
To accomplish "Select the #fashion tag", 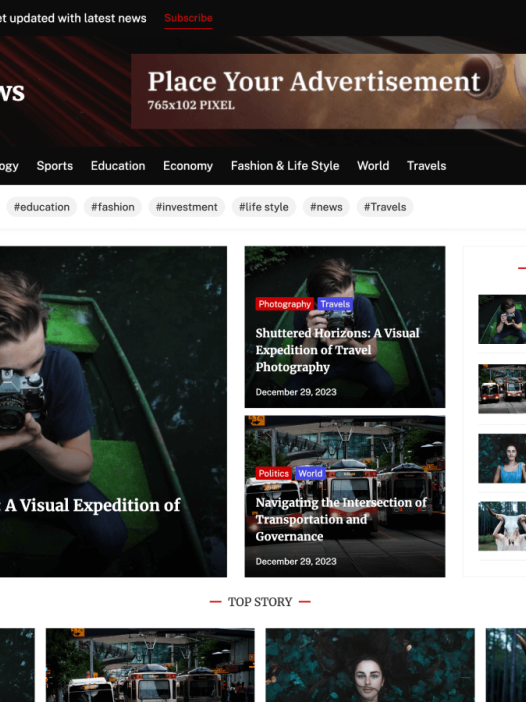I will pyautogui.click(x=113, y=207).
